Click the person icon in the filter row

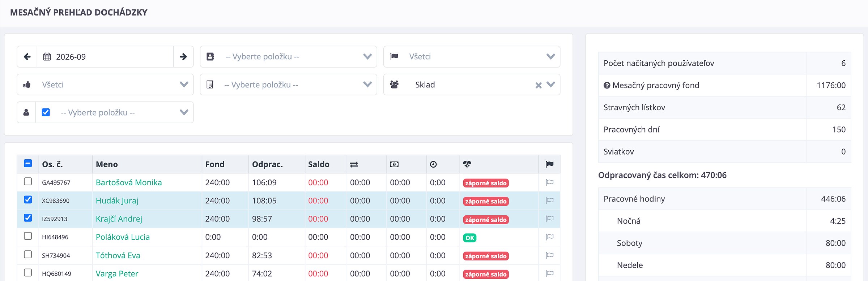pos(26,112)
